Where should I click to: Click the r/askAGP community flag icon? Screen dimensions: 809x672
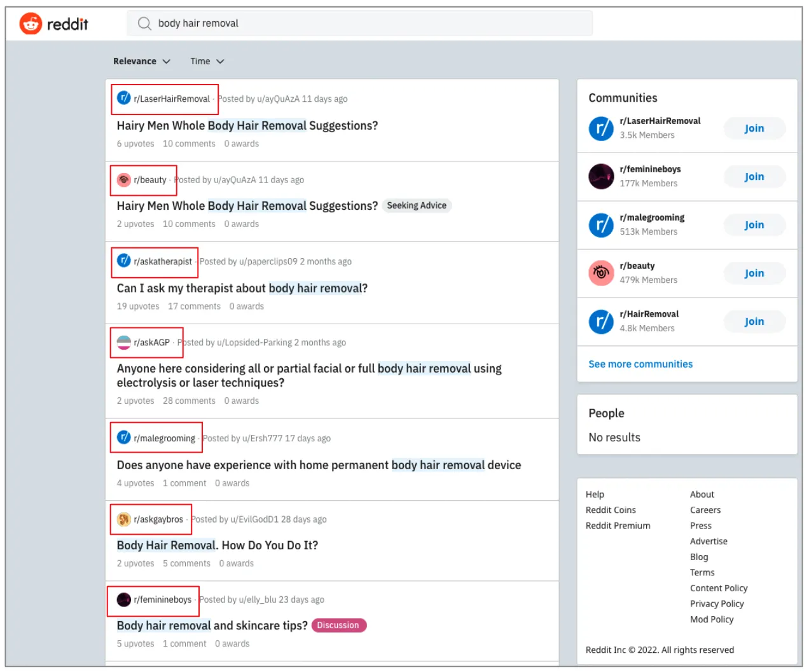point(124,343)
